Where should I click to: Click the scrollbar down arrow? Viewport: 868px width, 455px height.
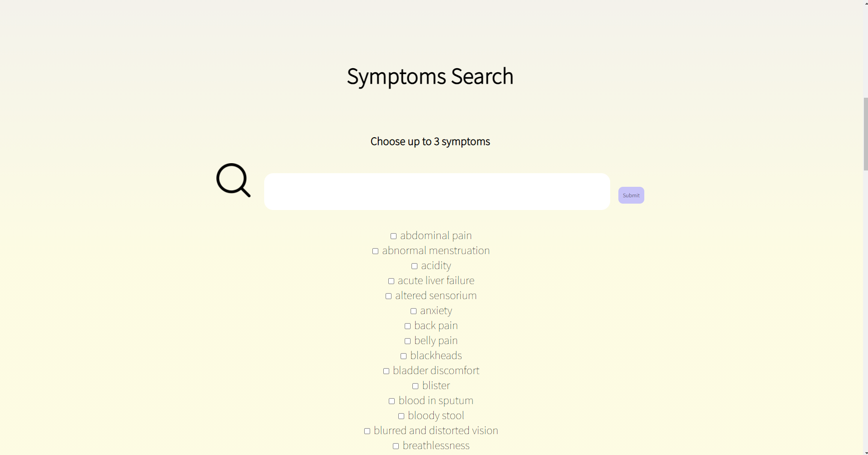pyautogui.click(x=865, y=452)
